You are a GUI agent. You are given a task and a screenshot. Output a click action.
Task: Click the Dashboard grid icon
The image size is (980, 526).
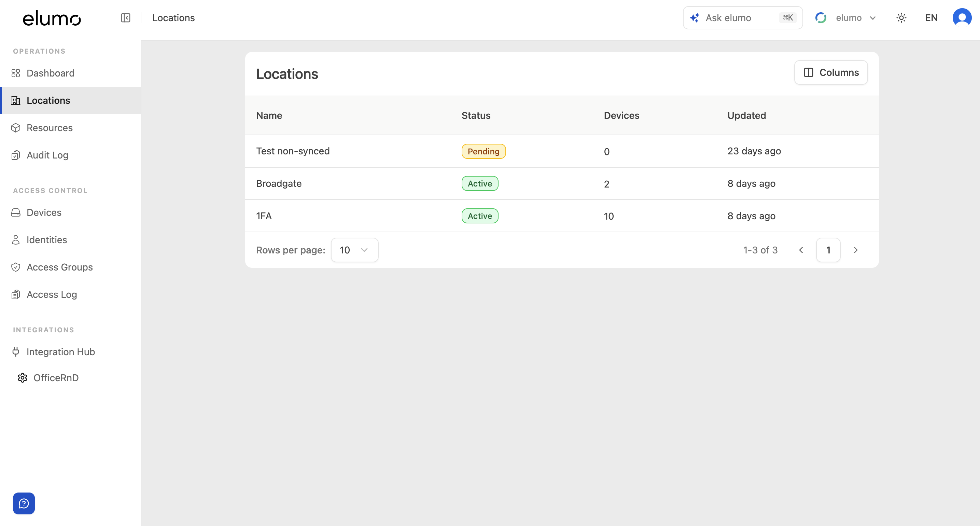pyautogui.click(x=16, y=73)
